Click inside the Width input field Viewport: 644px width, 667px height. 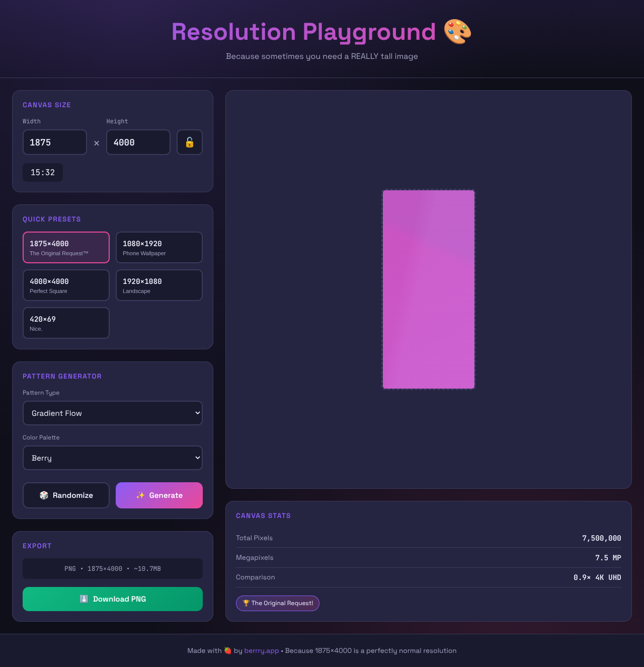(54, 142)
